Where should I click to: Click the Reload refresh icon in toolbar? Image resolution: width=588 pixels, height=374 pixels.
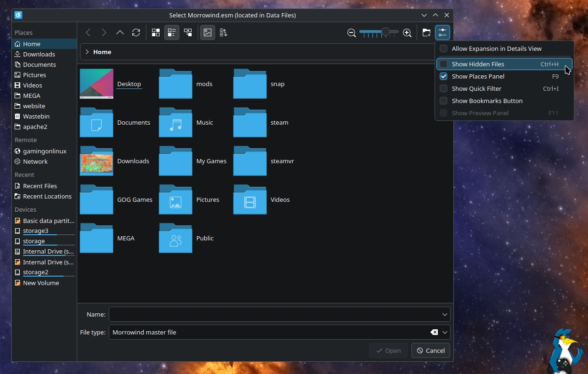(x=136, y=32)
